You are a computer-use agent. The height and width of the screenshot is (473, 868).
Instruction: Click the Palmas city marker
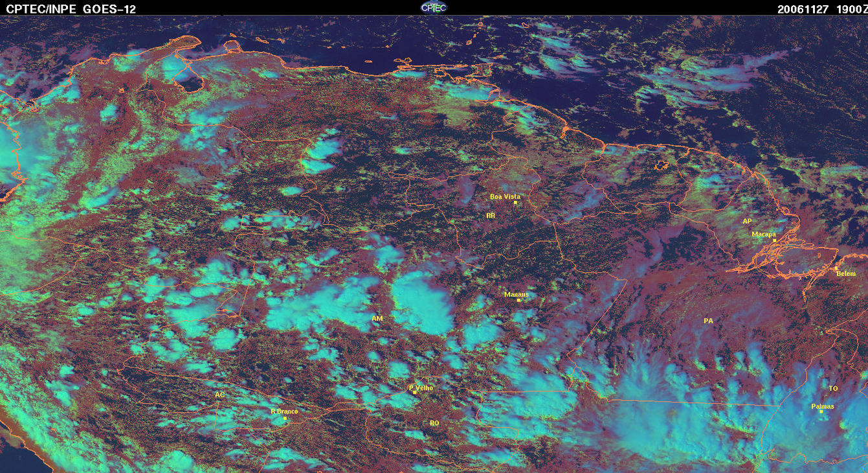pos(821,411)
